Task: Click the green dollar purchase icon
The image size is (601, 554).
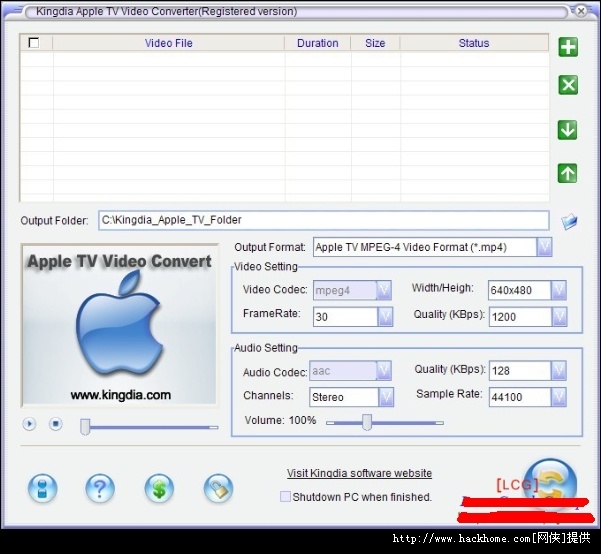Action: pyautogui.click(x=159, y=488)
